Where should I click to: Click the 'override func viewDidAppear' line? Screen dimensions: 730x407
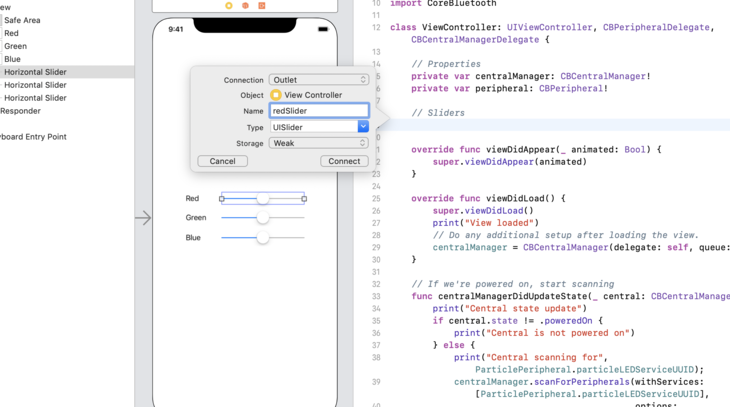pyautogui.click(x=536, y=149)
